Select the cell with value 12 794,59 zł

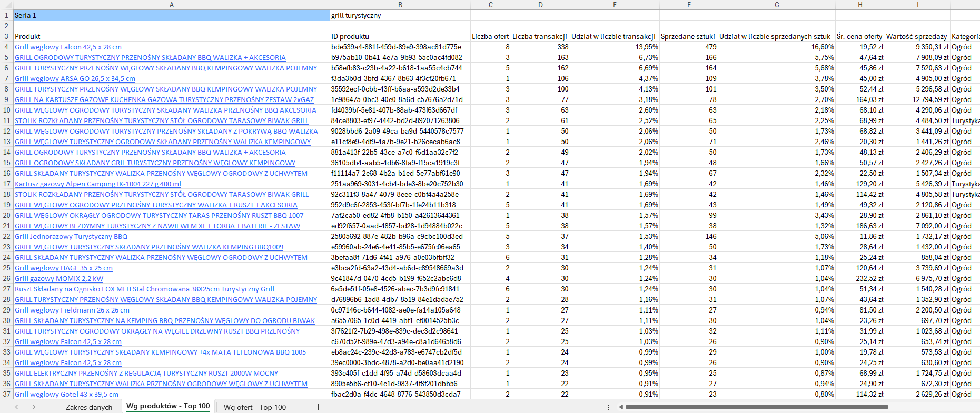click(917, 99)
